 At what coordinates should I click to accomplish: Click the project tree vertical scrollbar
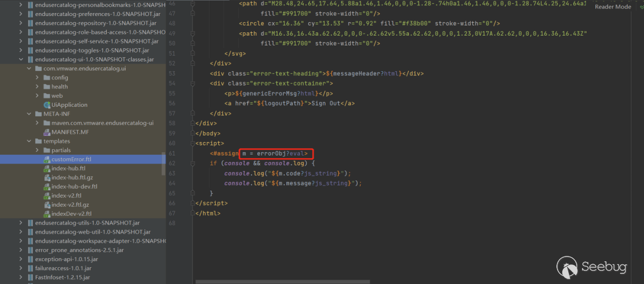pos(163,163)
